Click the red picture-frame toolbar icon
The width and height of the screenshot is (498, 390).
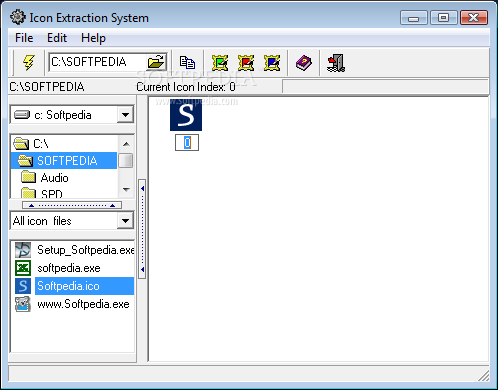246,62
